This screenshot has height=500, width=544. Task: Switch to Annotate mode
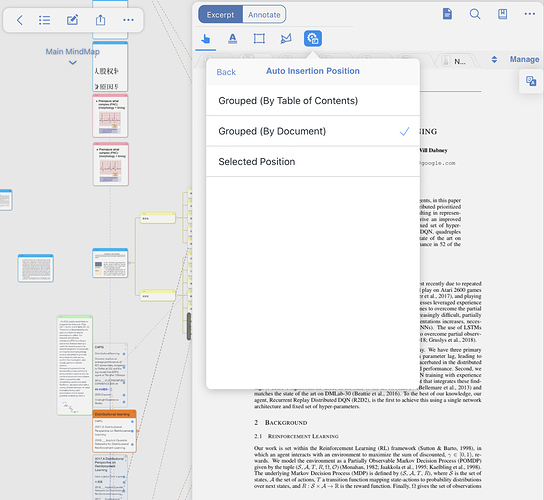[x=264, y=15]
